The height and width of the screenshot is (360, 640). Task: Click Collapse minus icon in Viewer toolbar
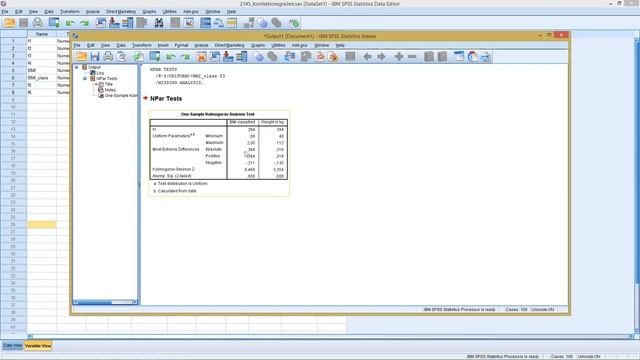click(412, 57)
